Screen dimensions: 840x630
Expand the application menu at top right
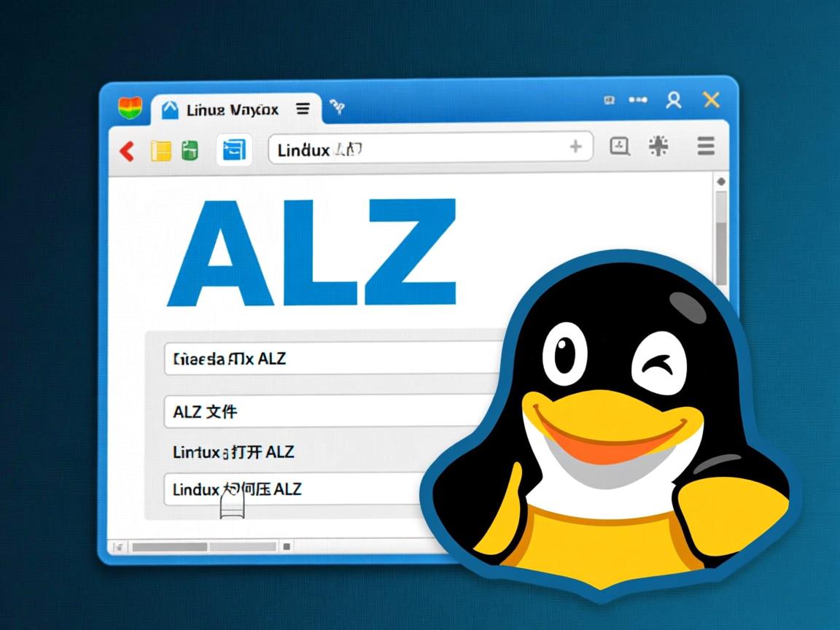point(705,147)
